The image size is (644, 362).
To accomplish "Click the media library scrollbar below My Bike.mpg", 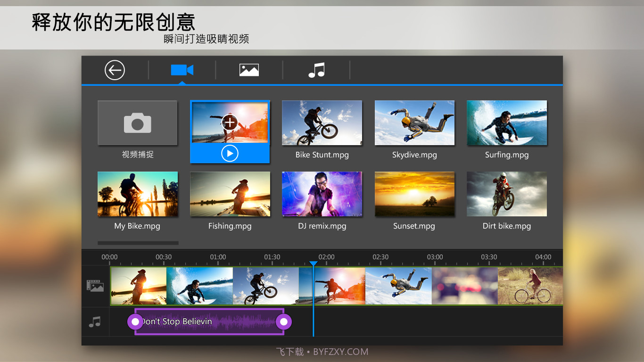I will [138, 243].
